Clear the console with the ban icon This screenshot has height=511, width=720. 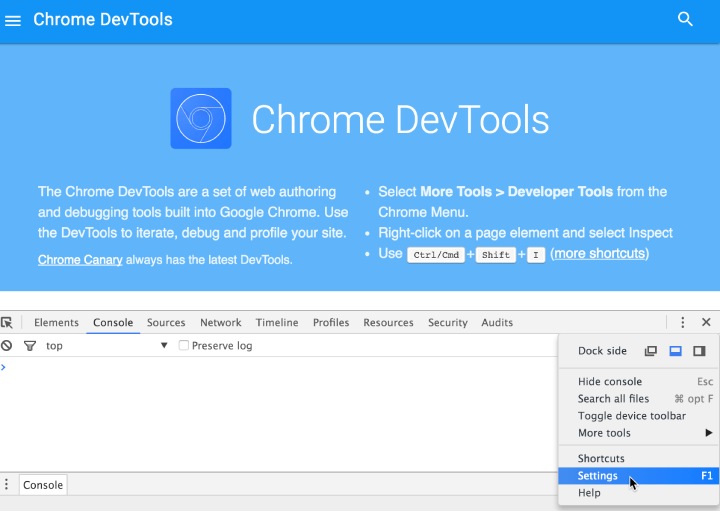click(6, 345)
